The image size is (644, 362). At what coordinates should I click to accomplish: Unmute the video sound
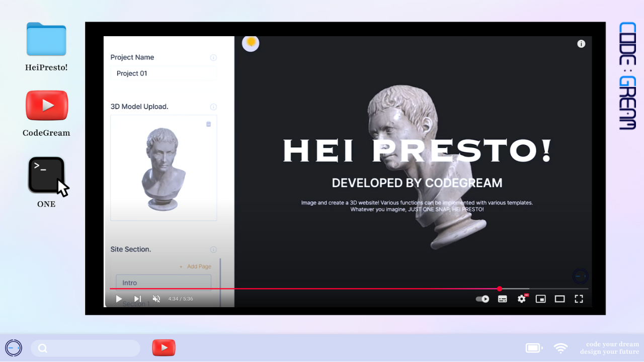click(x=156, y=299)
